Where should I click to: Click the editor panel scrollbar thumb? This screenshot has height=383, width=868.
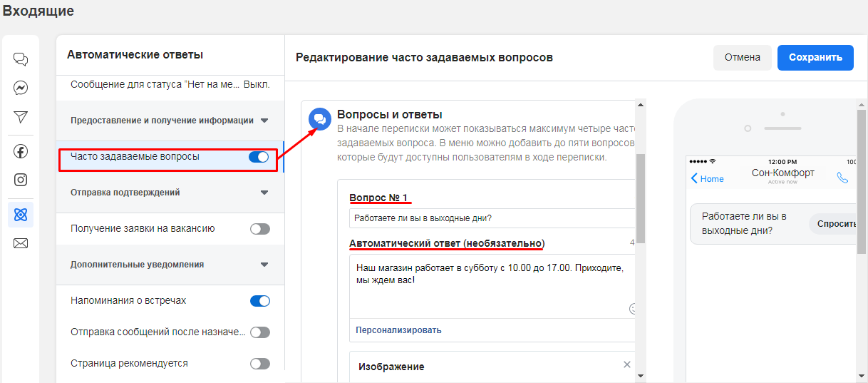tap(640, 198)
